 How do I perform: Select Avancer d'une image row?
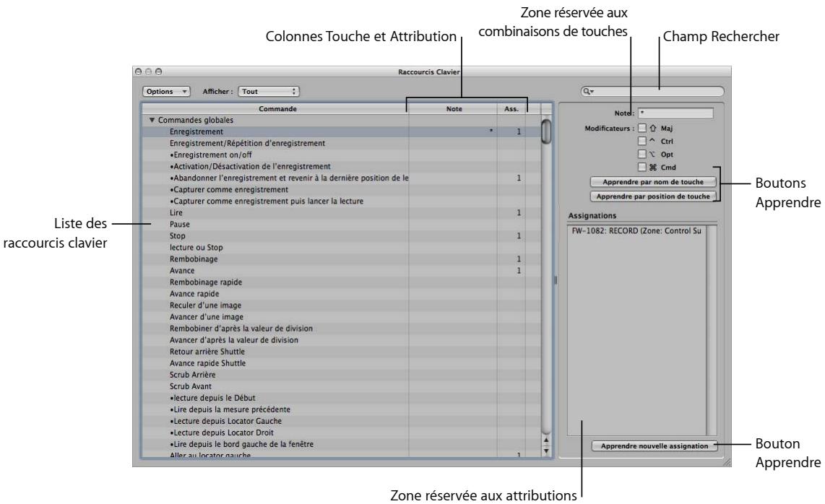[x=341, y=317]
